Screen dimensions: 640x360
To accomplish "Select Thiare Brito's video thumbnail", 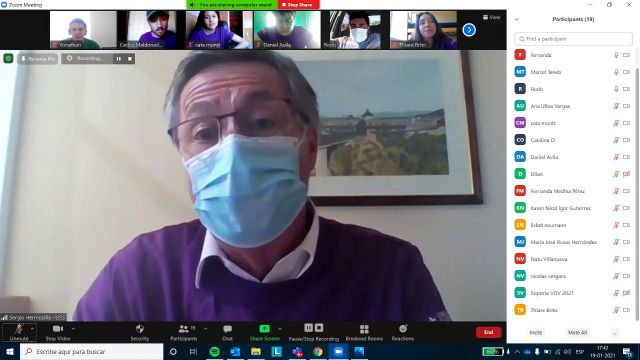I will (423, 30).
